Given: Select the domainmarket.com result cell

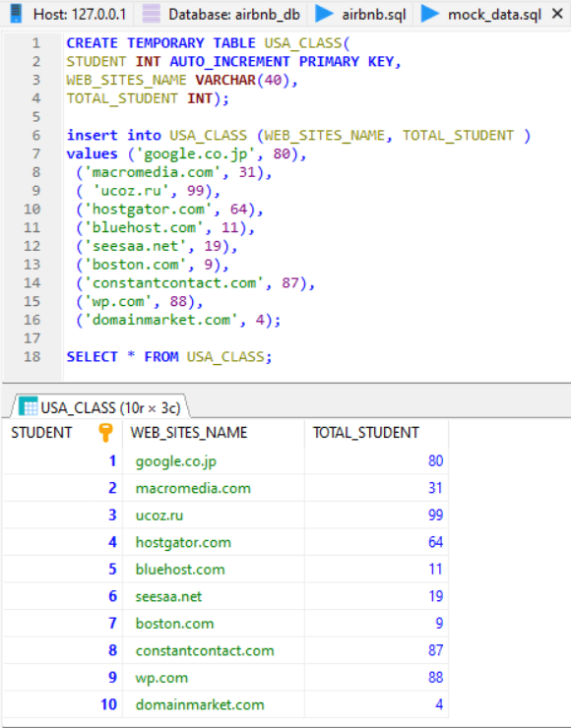Looking at the screenshot, I should [x=214, y=704].
